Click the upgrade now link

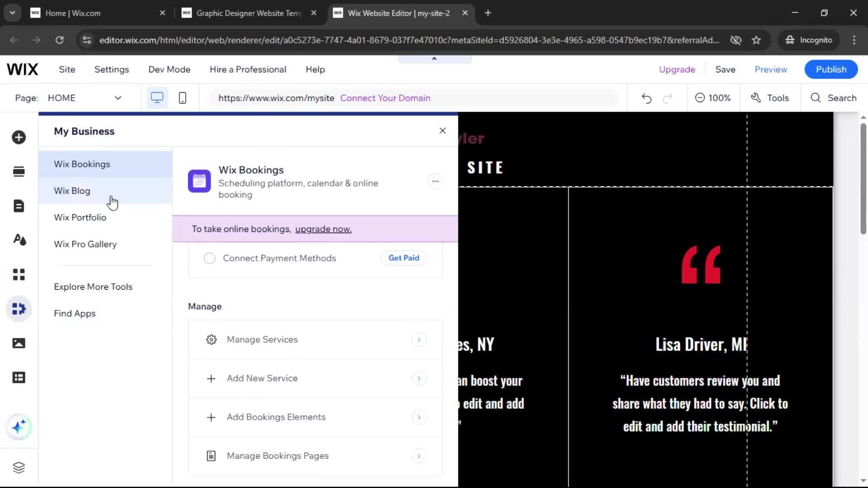[323, 229]
